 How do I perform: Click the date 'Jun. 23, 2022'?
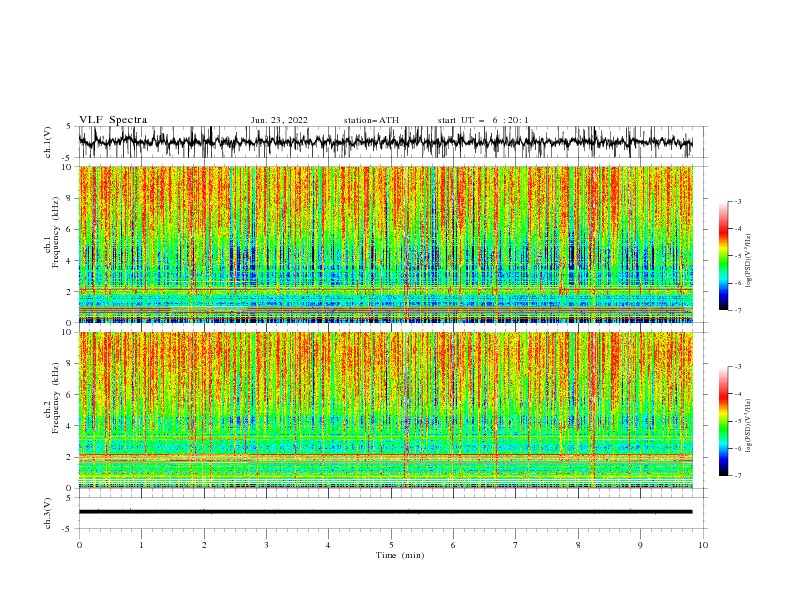279,120
